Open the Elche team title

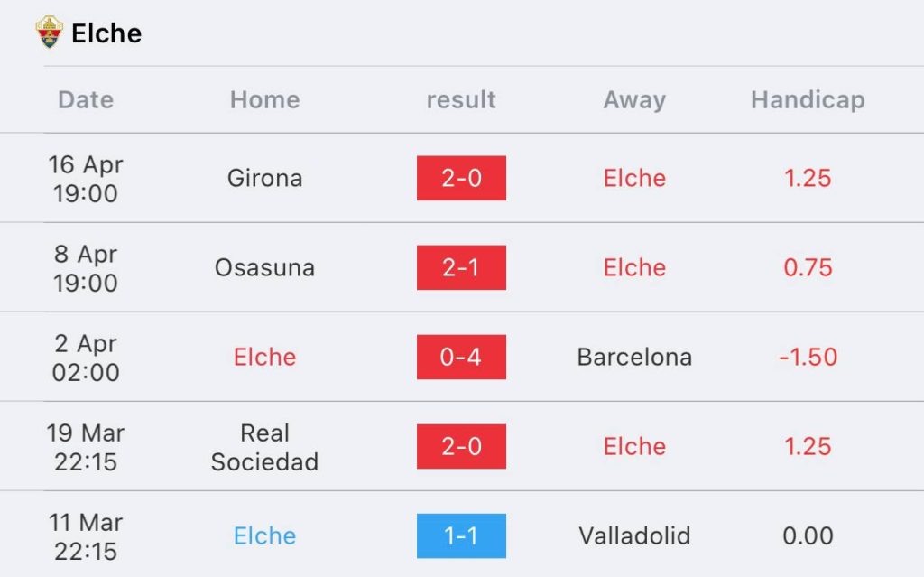(106, 33)
